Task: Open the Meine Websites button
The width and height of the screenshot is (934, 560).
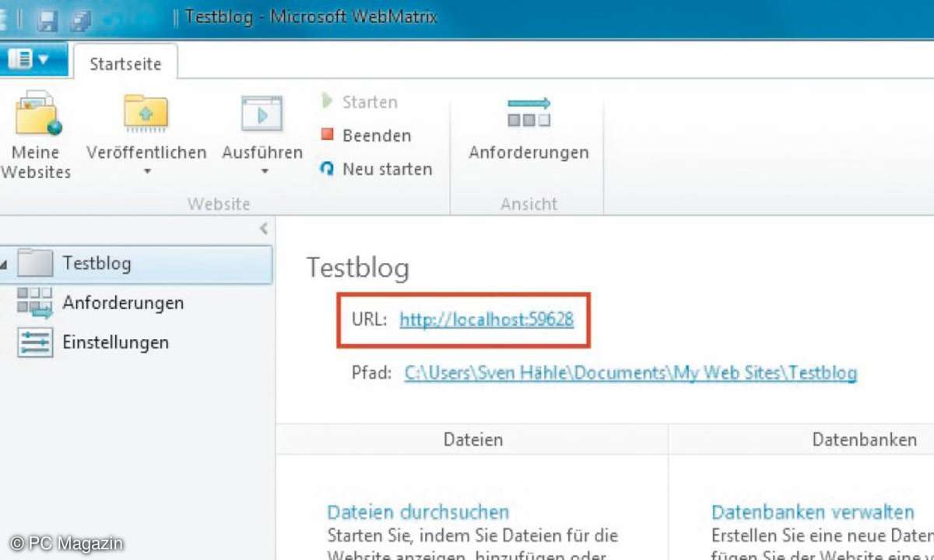Action: 35,137
